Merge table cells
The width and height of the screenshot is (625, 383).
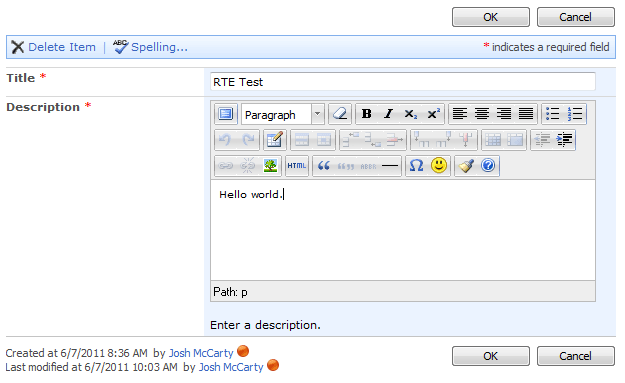515,140
